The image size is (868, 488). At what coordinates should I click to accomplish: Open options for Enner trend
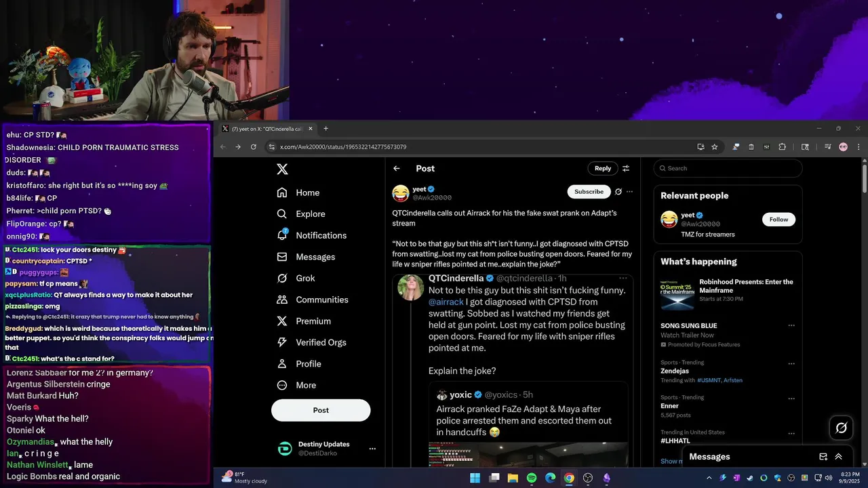[x=791, y=398]
